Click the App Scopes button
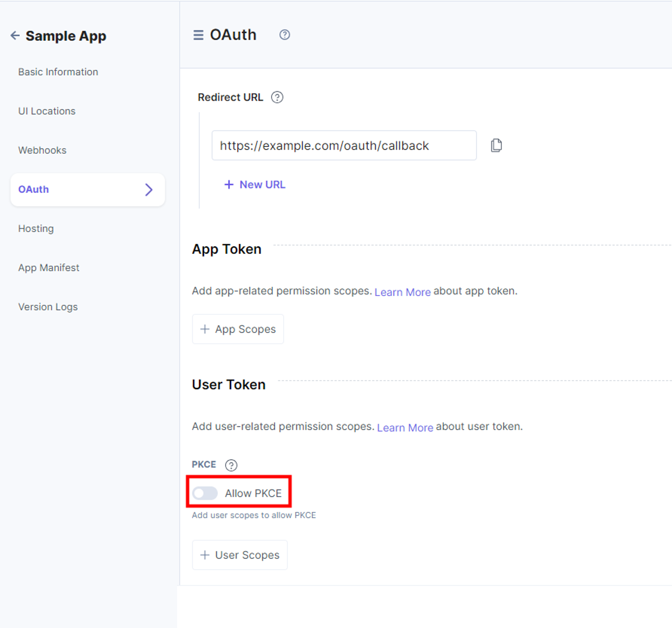This screenshot has height=628, width=672. pos(238,329)
